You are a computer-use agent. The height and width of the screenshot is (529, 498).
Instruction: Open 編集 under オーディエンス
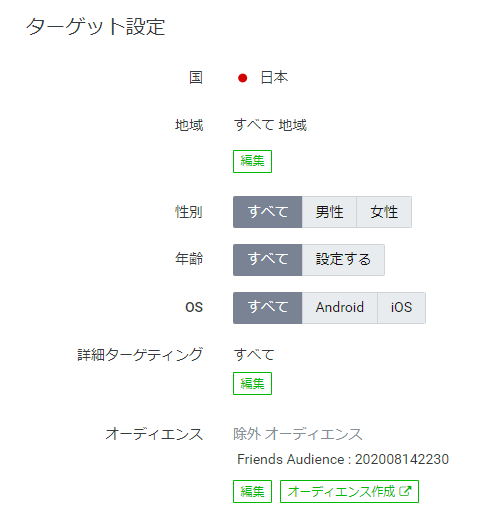point(252,491)
